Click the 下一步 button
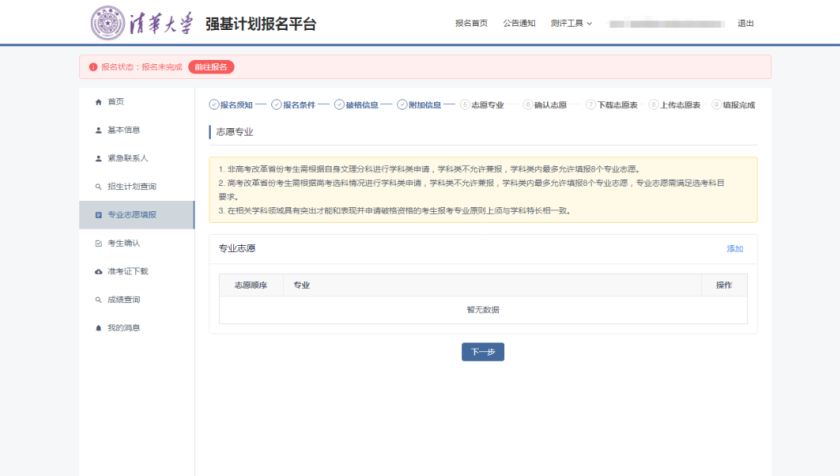The height and width of the screenshot is (476, 840). tap(483, 352)
